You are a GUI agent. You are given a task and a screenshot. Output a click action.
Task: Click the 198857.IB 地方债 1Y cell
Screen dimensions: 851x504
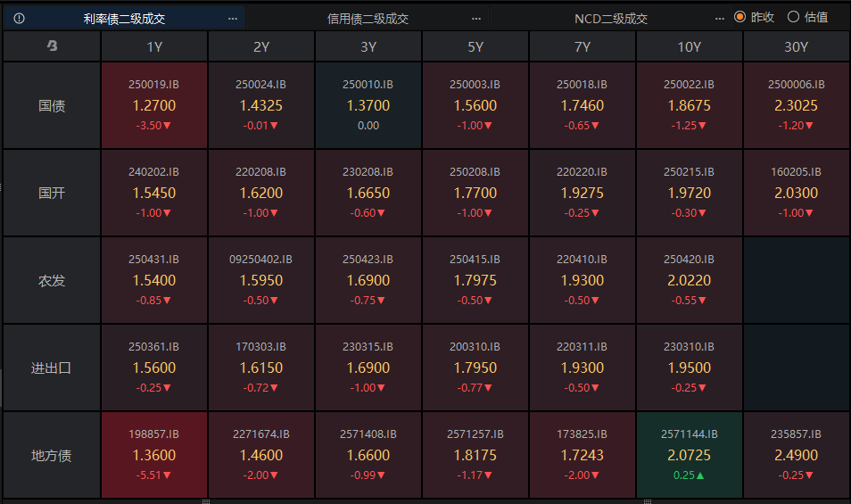click(x=154, y=455)
